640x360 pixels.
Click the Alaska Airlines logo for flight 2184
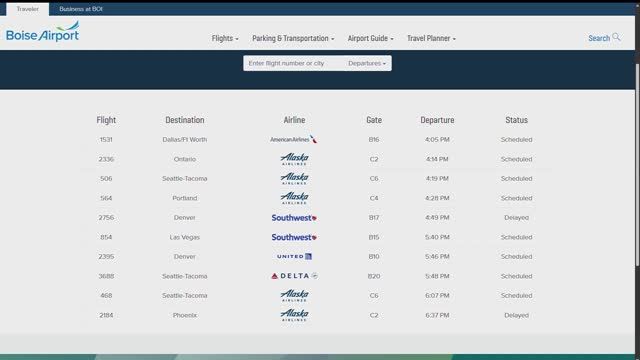tap(294, 315)
